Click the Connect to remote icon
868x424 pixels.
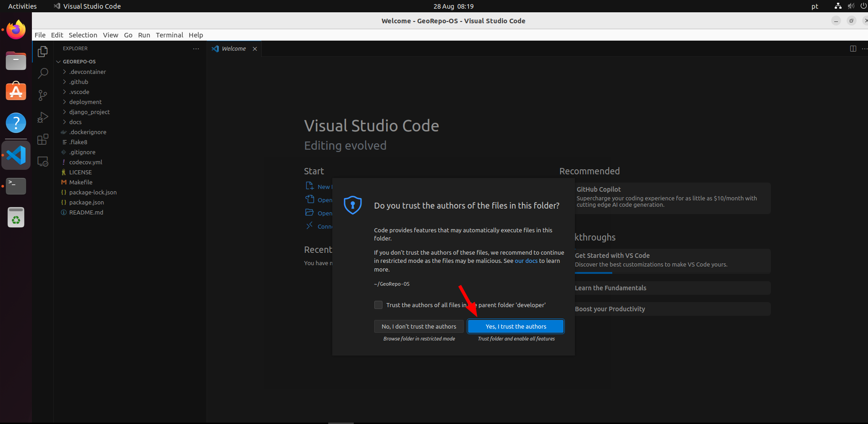[310, 225]
